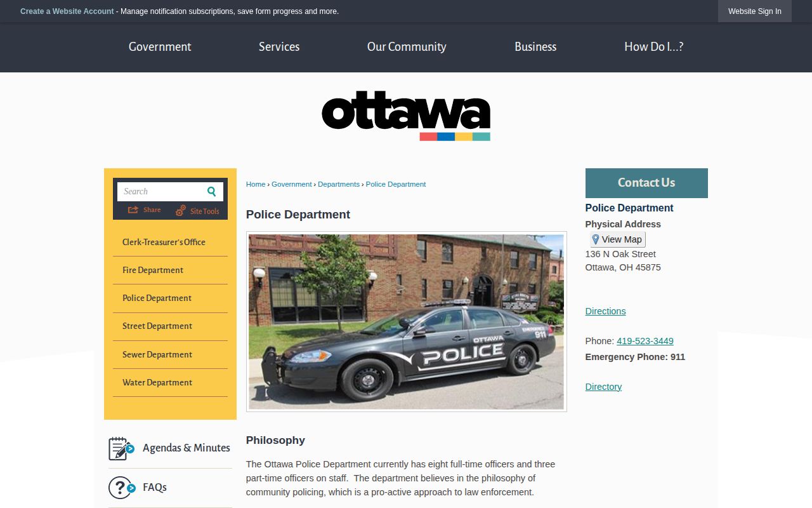Click Police Department breadcrumb link
Screen dimensions: 812x508
[x=396, y=184]
